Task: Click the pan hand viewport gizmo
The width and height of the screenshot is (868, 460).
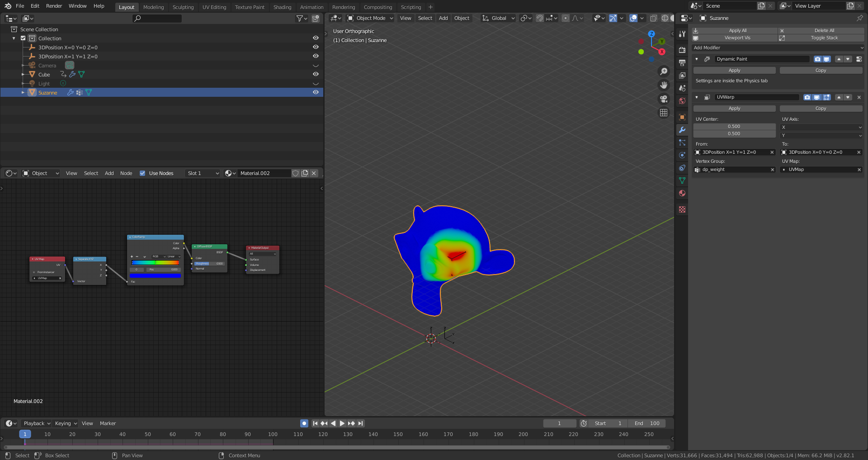Action: pyautogui.click(x=664, y=85)
